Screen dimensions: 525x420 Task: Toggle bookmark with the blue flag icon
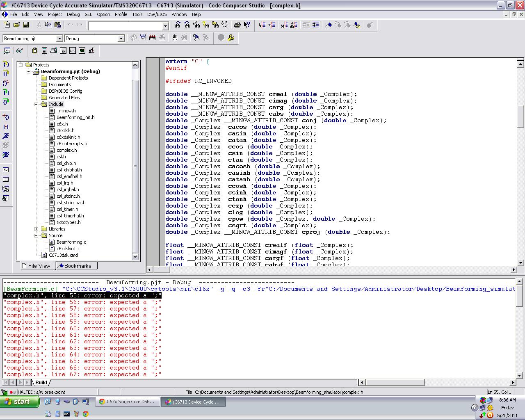[x=329, y=25]
